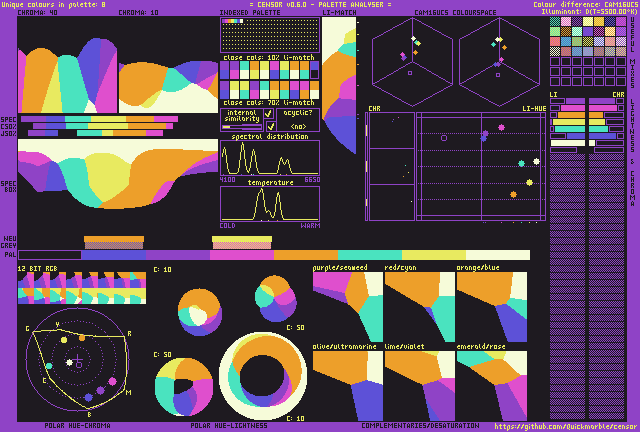Viewport: 640px width, 432px height.
Task: Click the close cols 70% li-match swatch row
Action: (x=270, y=90)
